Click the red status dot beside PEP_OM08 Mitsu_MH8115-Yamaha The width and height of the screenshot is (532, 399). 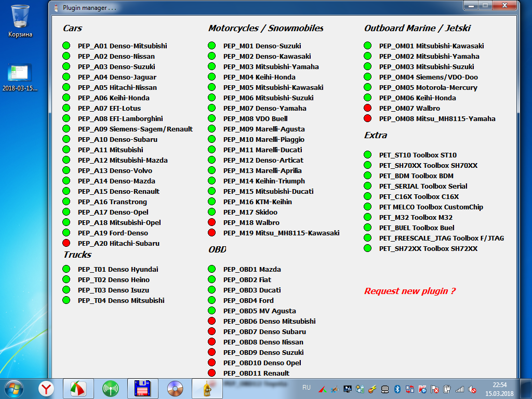pyautogui.click(x=367, y=118)
